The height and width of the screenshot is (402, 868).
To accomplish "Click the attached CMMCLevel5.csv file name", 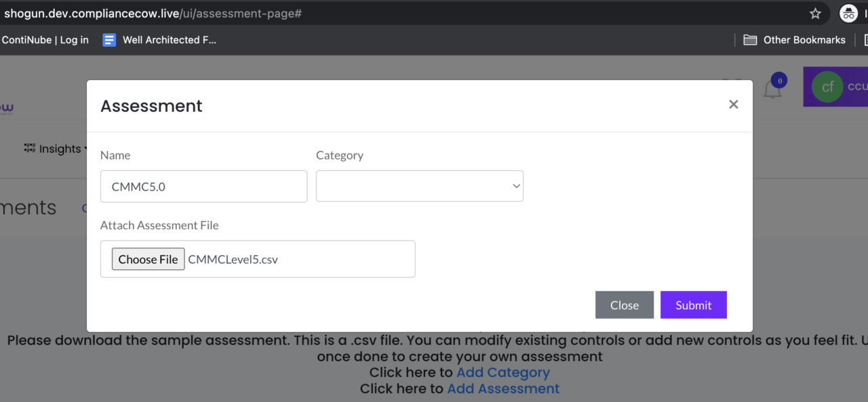I will pyautogui.click(x=233, y=259).
